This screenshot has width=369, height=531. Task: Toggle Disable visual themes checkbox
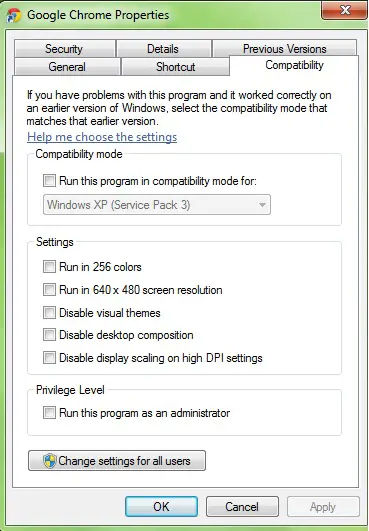tap(49, 312)
